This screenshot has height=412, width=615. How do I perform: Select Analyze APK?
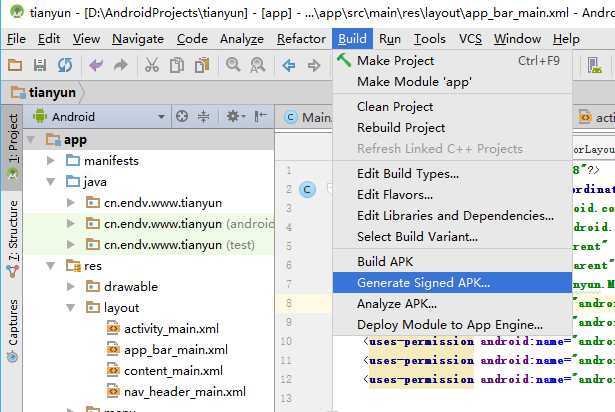click(452, 304)
